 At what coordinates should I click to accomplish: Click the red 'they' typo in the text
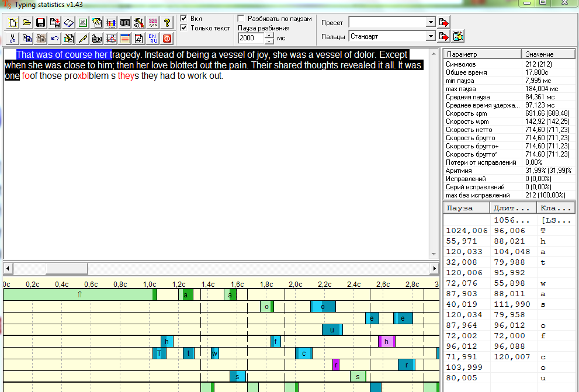(x=126, y=76)
